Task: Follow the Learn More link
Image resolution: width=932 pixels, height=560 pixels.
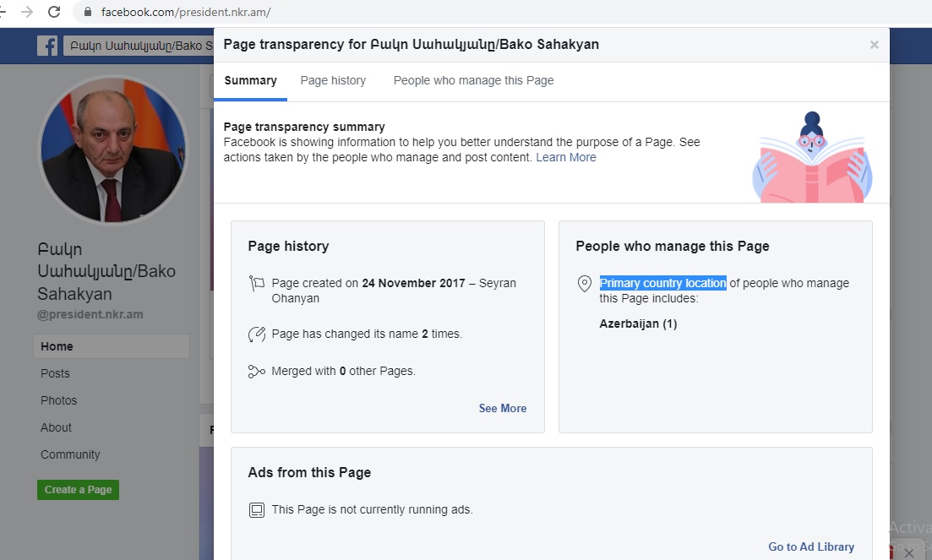Action: (566, 157)
